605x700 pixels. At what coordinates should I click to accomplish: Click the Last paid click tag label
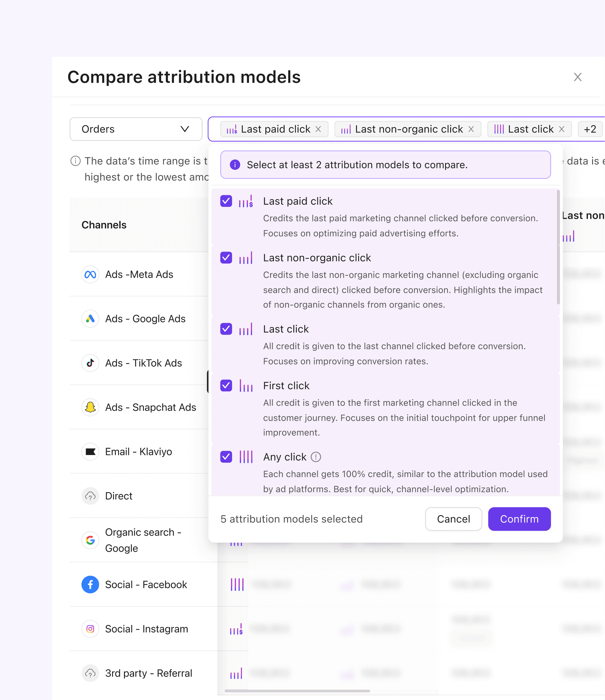click(x=276, y=129)
